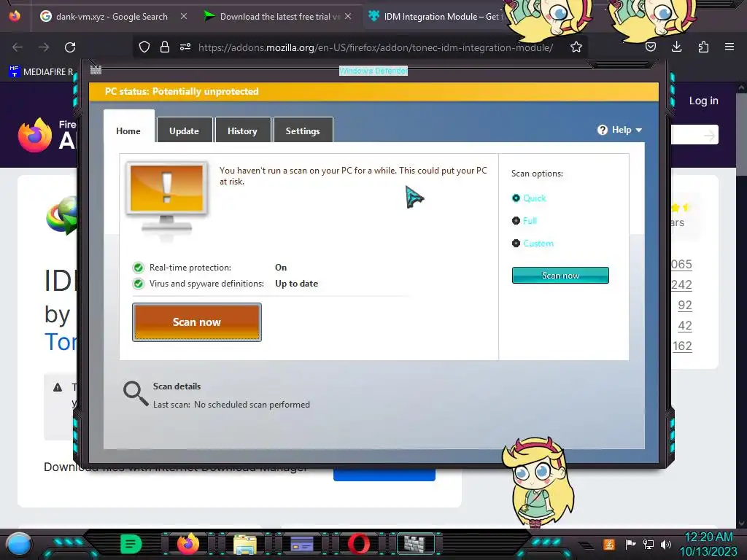Open the Firefox hamburger menu
Viewport: 747px width, 560px height.
729,47
